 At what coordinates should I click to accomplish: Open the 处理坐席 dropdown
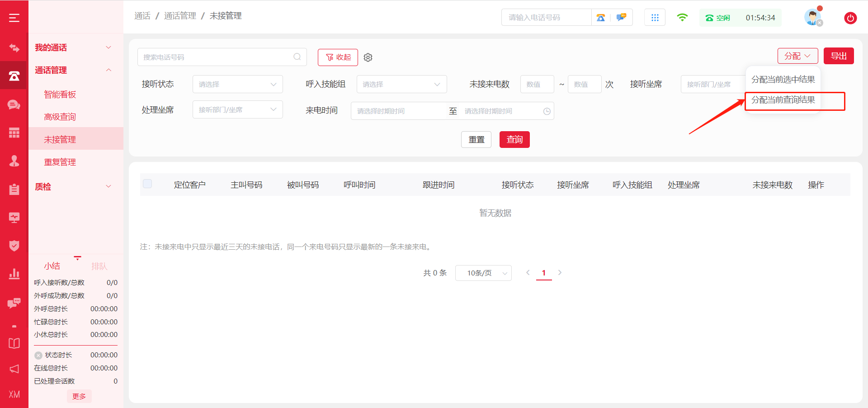(x=237, y=109)
